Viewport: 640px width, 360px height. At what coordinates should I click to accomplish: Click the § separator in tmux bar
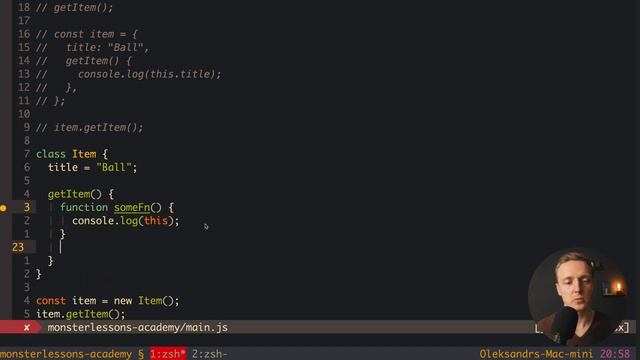coord(141,354)
